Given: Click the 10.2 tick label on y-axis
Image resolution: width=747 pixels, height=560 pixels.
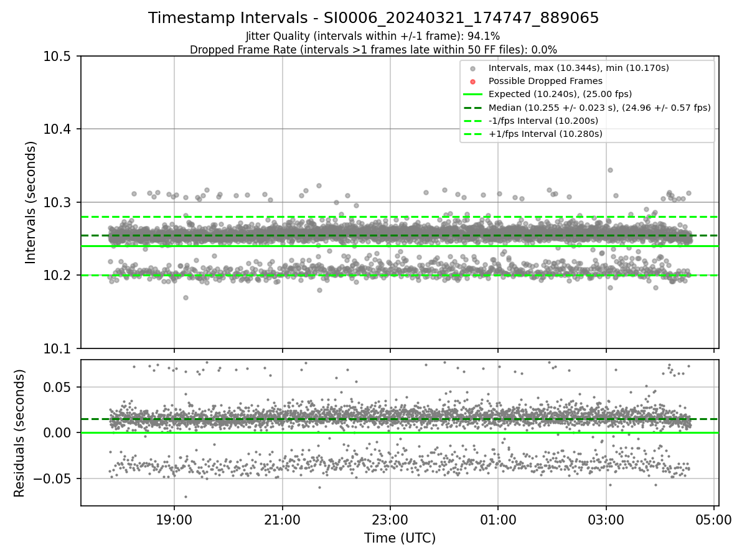Looking at the screenshot, I should pyautogui.click(x=58, y=276).
